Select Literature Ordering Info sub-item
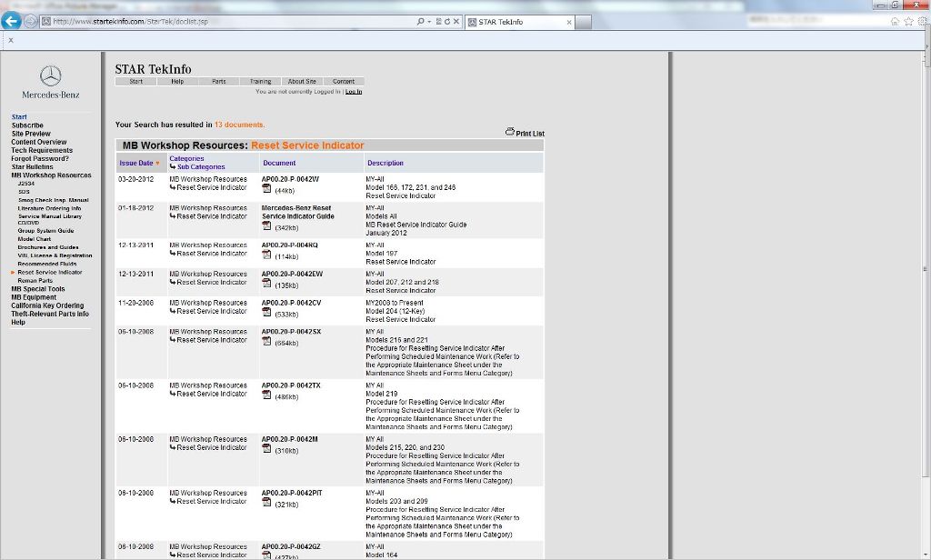This screenshot has width=931, height=560. pos(49,208)
